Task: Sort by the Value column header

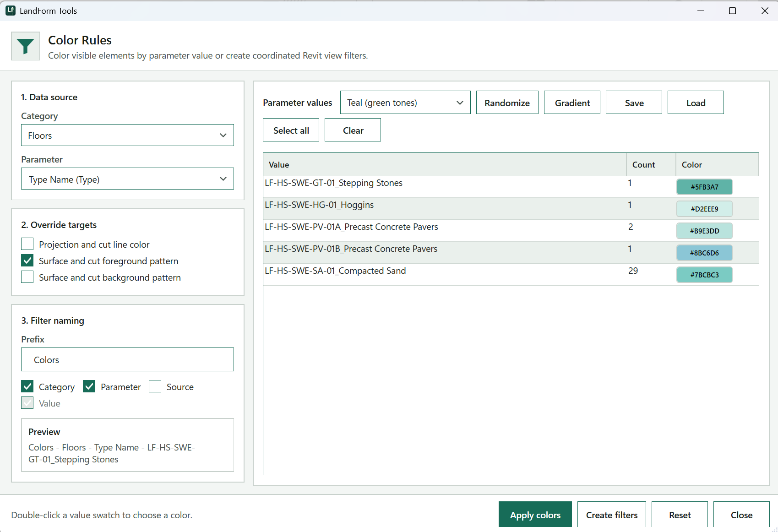Action: [445, 164]
